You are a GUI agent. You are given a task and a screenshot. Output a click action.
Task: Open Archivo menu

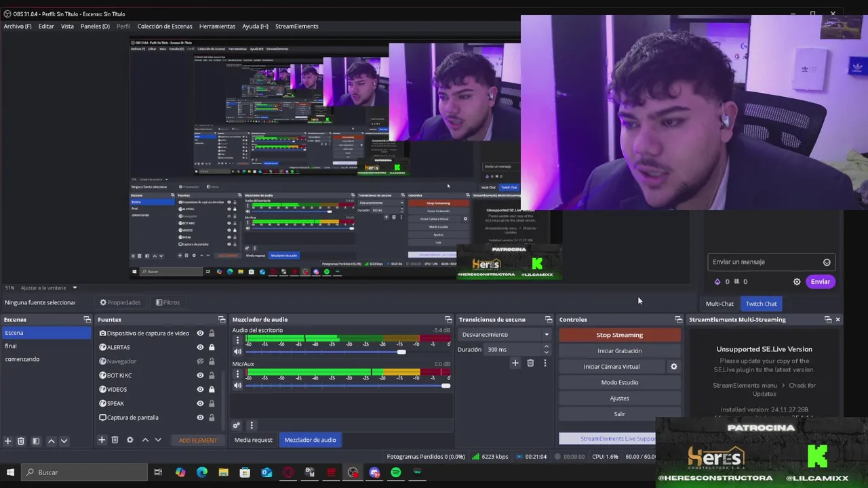click(x=18, y=26)
